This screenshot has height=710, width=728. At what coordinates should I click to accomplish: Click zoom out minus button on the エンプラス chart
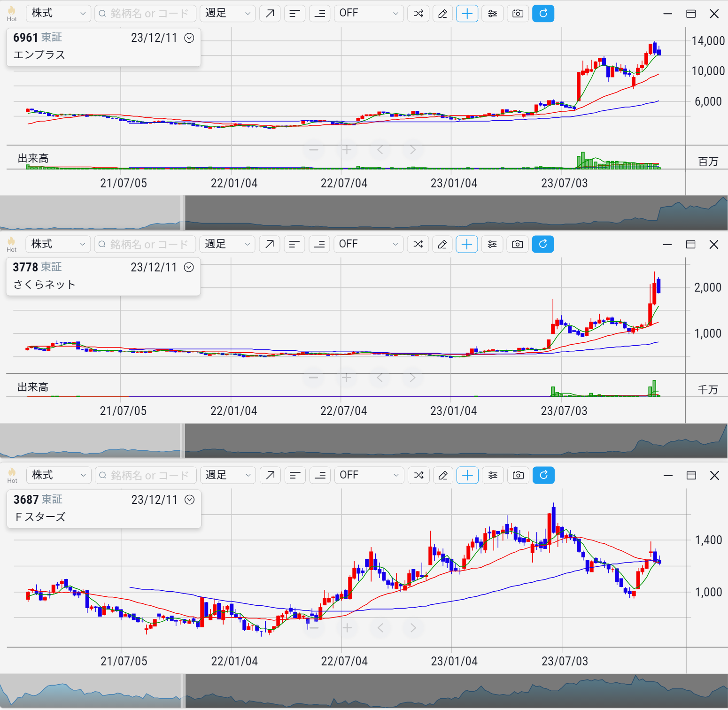(314, 150)
